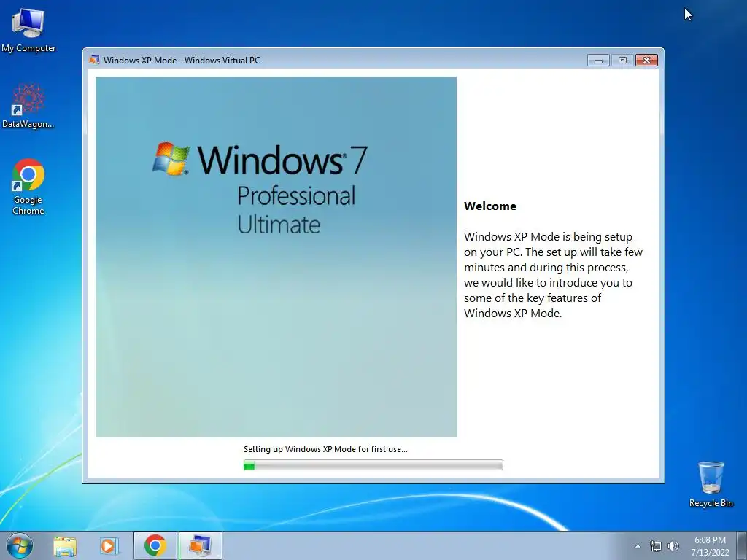Click the setup progress bar
Image resolution: width=747 pixels, height=560 pixels.
[373, 465]
